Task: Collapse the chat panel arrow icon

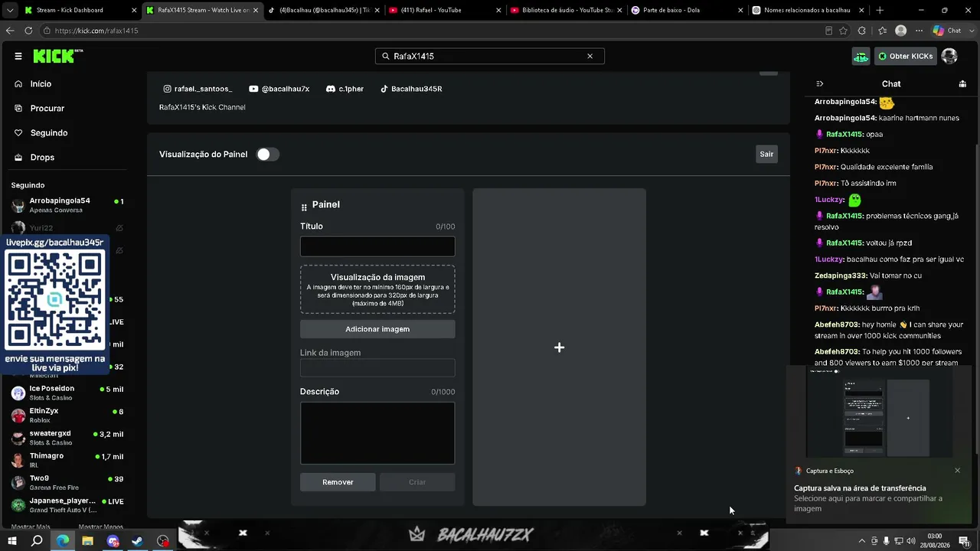Action: click(x=820, y=84)
